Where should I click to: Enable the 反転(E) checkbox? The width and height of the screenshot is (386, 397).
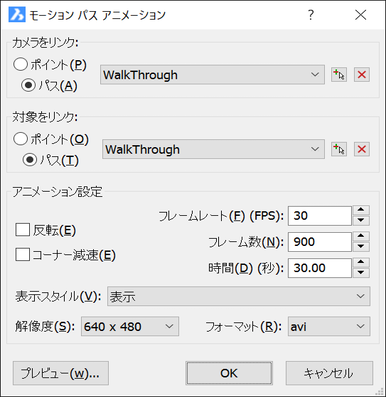[23, 230]
